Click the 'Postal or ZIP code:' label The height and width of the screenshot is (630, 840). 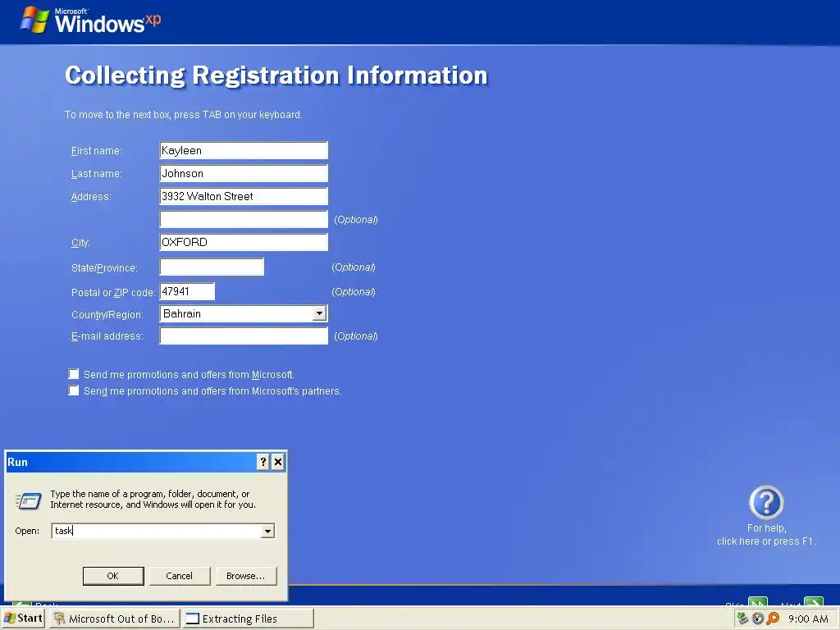tap(113, 293)
